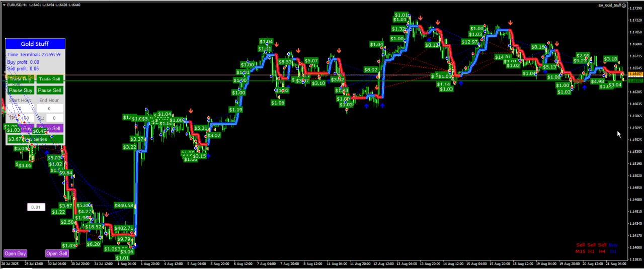Click the $2.99 profit label
Viewport: 644px width, 269px height.
tap(583, 56)
